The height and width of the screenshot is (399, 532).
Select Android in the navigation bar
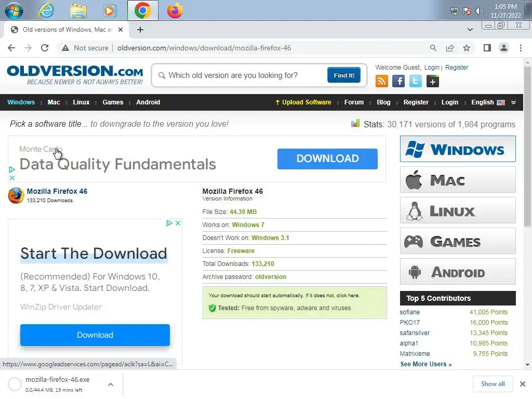148,102
